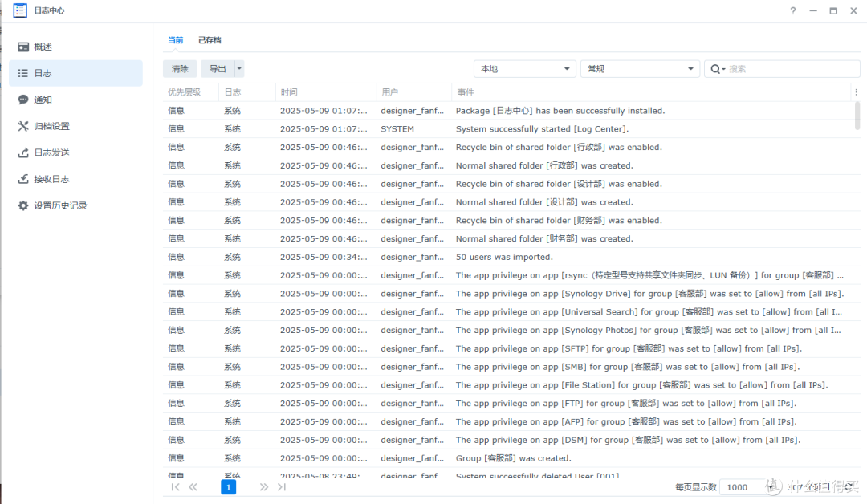Go to last page arrow
The height and width of the screenshot is (504, 867).
(x=282, y=487)
